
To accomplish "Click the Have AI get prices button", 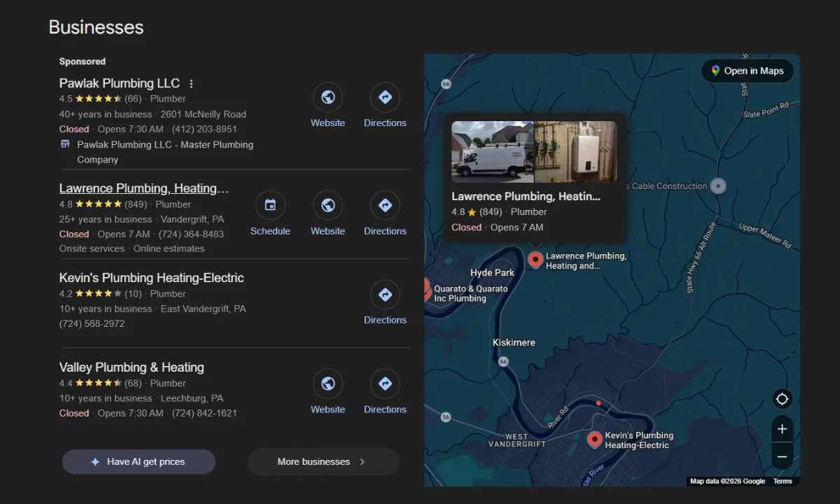I will coord(139,462).
